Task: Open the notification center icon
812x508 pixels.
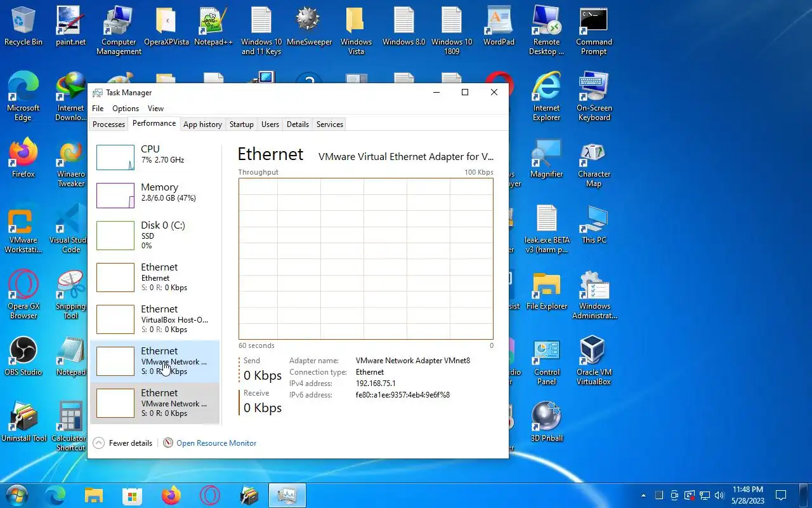Action: (x=782, y=495)
